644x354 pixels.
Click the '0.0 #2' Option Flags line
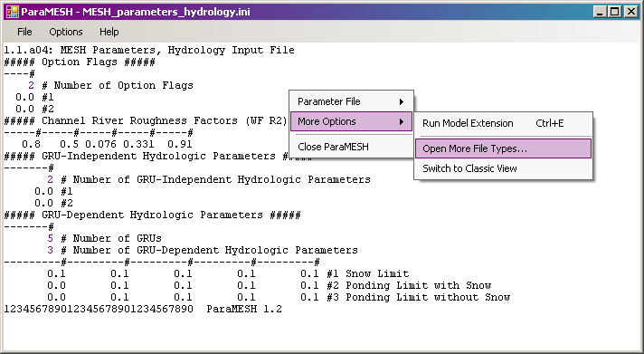point(35,109)
